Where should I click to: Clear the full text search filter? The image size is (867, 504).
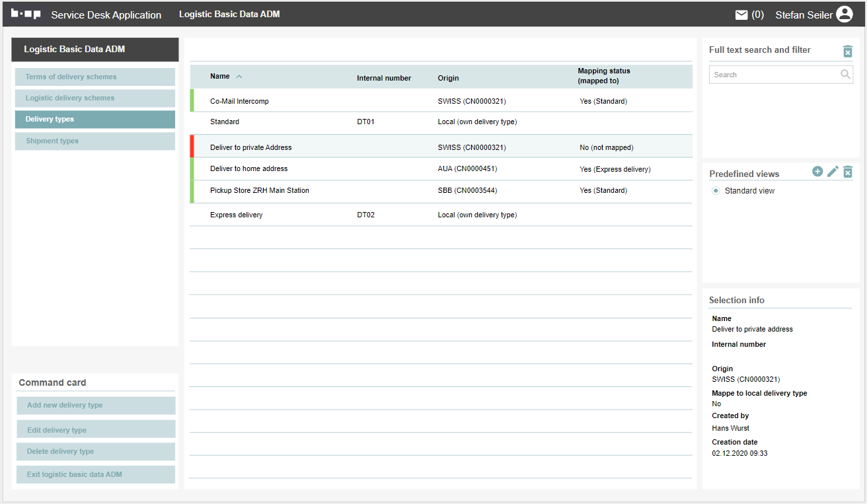pos(848,51)
